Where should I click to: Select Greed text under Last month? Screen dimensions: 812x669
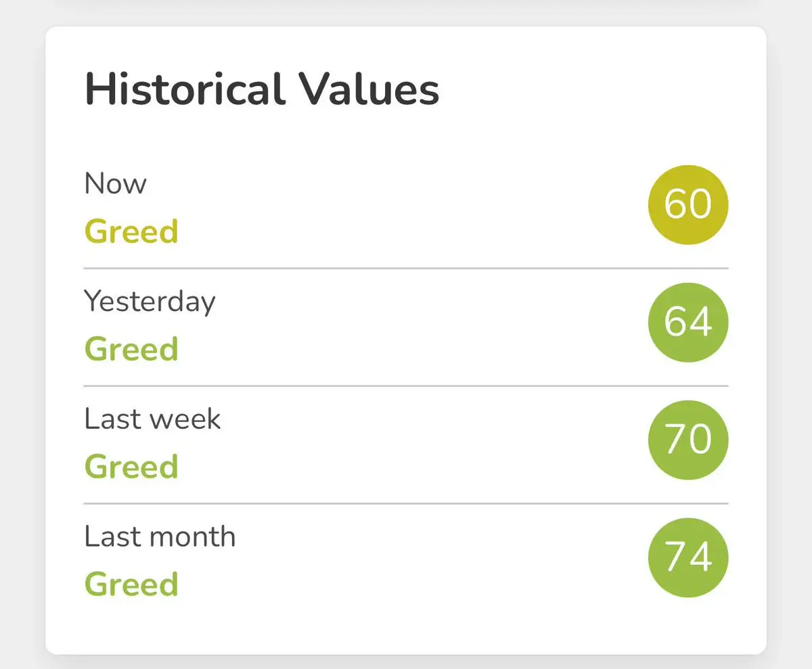(x=131, y=584)
